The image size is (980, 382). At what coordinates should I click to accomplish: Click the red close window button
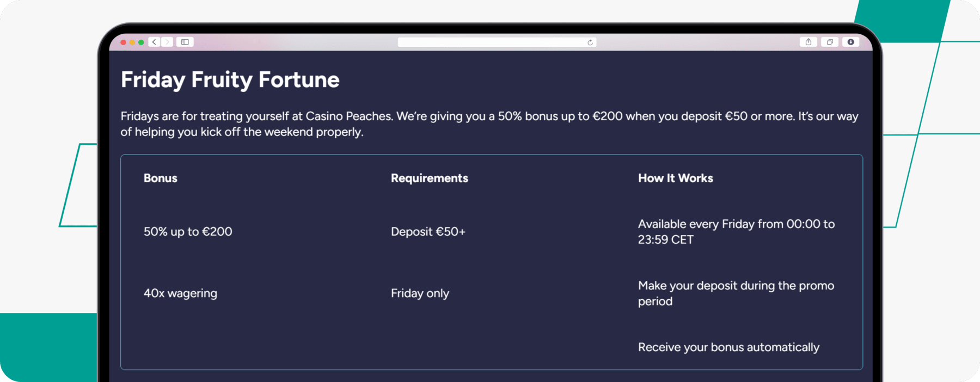(x=124, y=42)
